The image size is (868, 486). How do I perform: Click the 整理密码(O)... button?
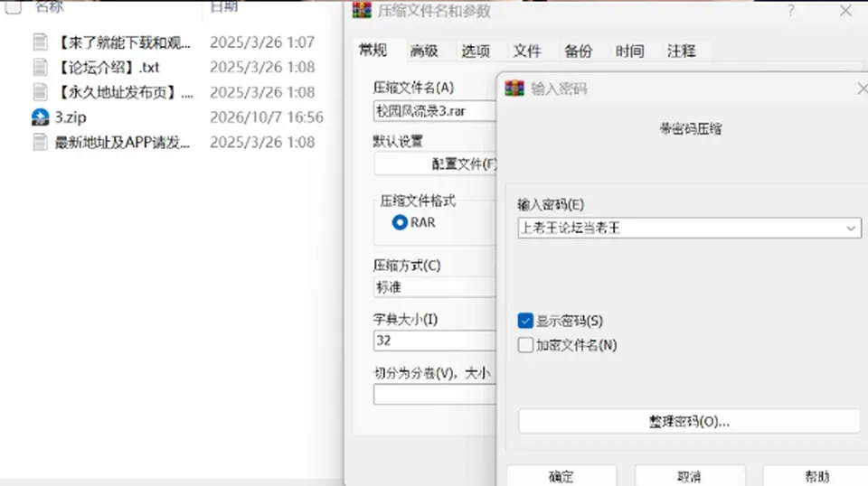[x=689, y=421]
